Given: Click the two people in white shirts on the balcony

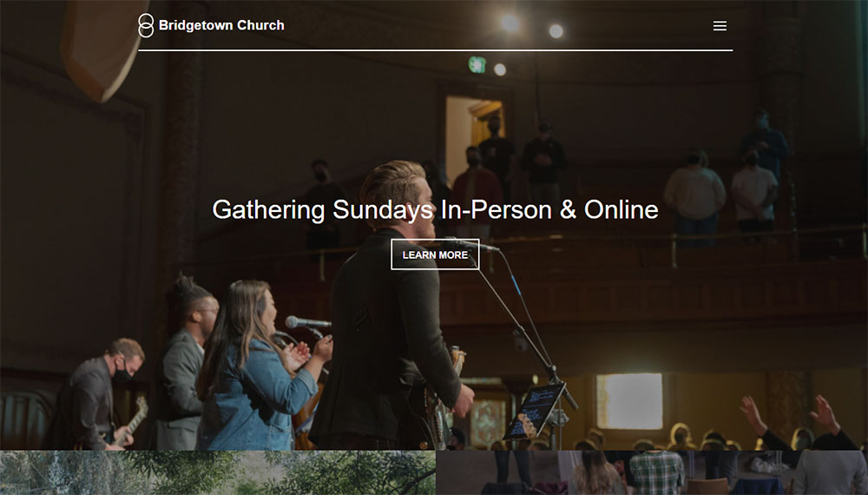Looking at the screenshot, I should (720, 192).
